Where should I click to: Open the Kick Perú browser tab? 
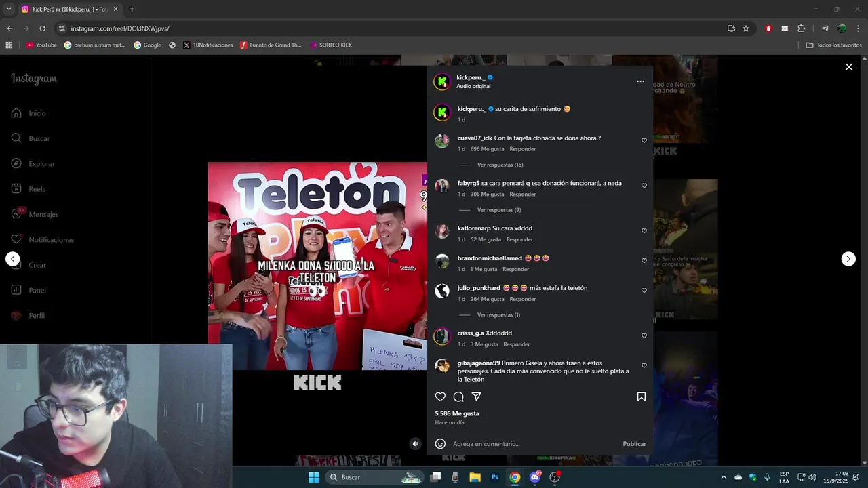coord(70,9)
